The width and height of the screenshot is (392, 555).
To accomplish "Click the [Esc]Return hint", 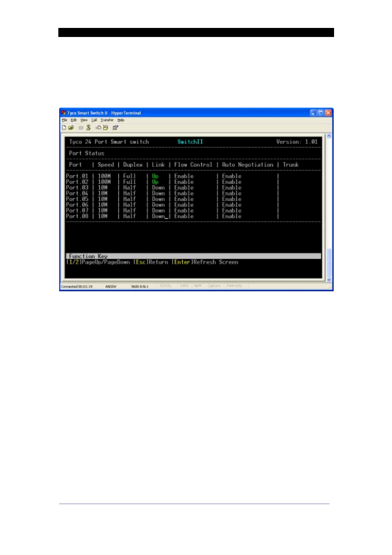I will pyautogui.click(x=151, y=262).
